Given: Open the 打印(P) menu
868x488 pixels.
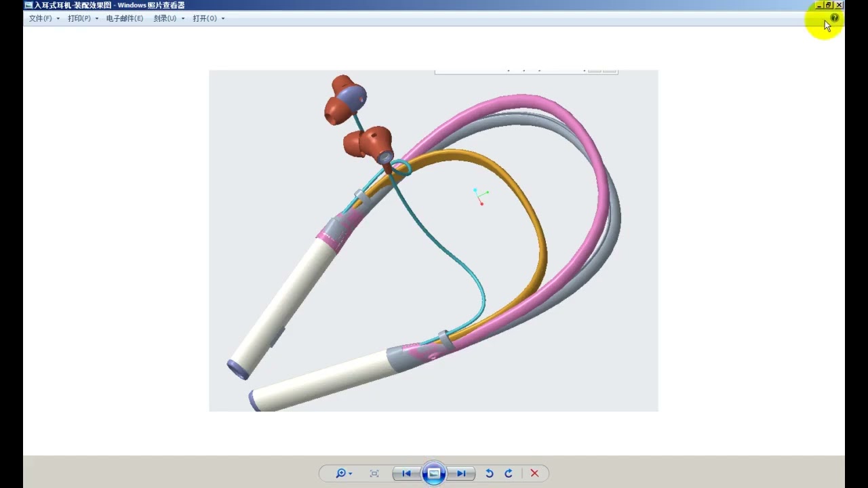Looking at the screenshot, I should [83, 18].
